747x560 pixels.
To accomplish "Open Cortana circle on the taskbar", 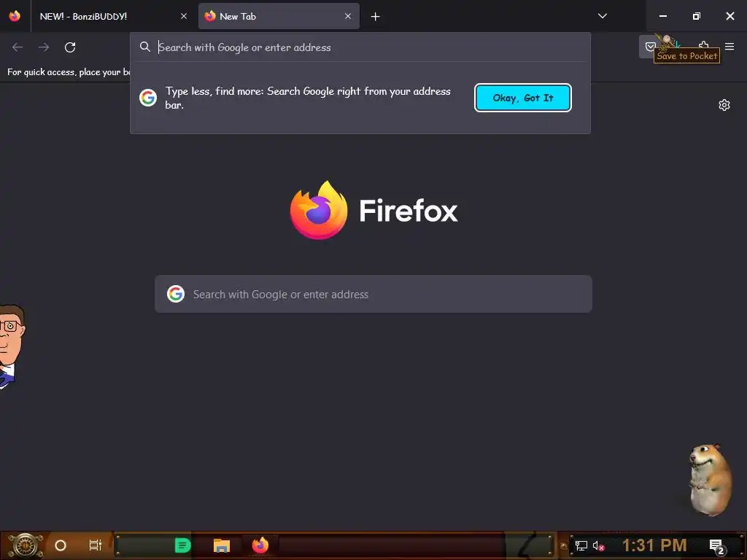I will tap(61, 545).
